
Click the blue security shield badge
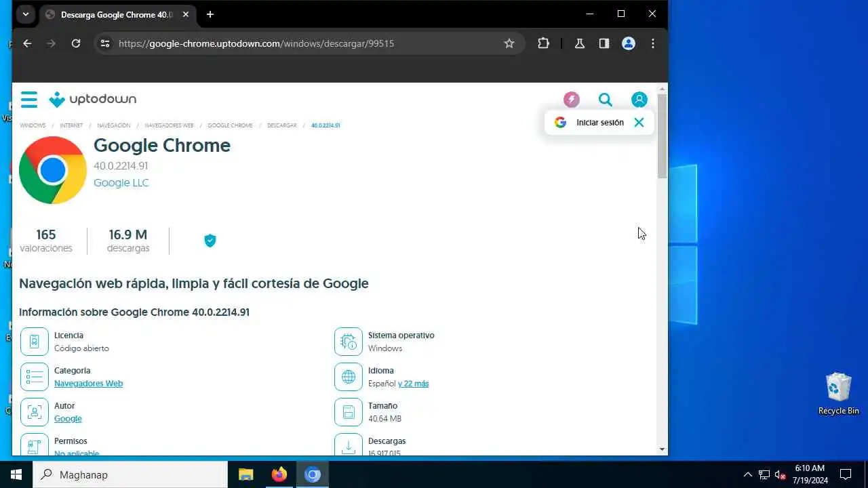click(210, 240)
